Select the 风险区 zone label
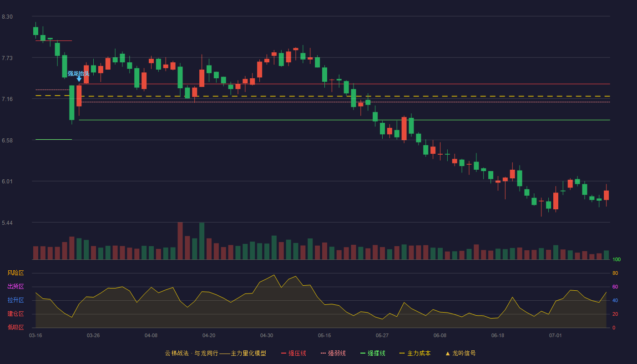This screenshot has height=364, width=637. (15, 273)
